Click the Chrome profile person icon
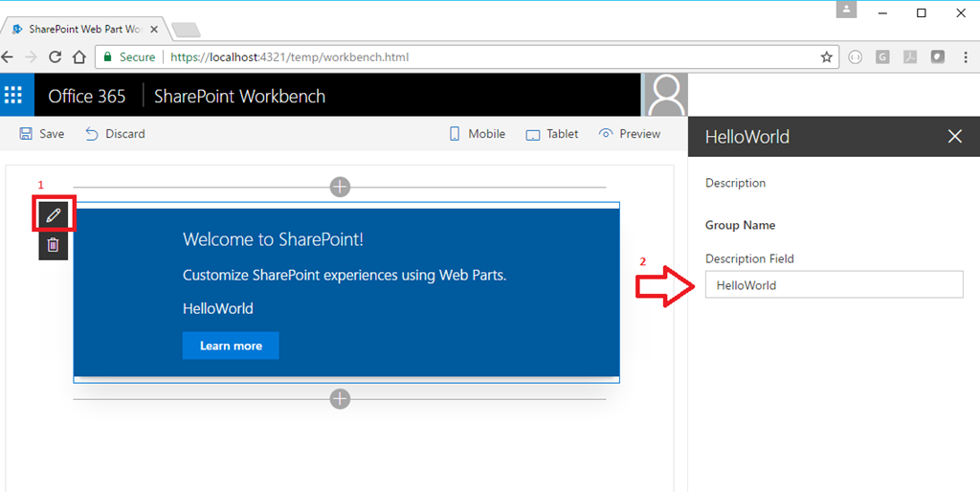 click(x=846, y=10)
